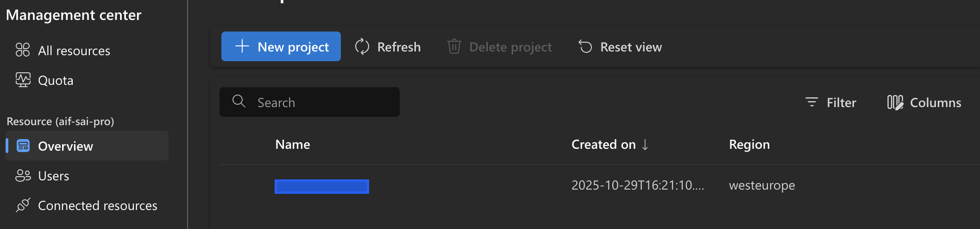Open the Filter options

[831, 102]
